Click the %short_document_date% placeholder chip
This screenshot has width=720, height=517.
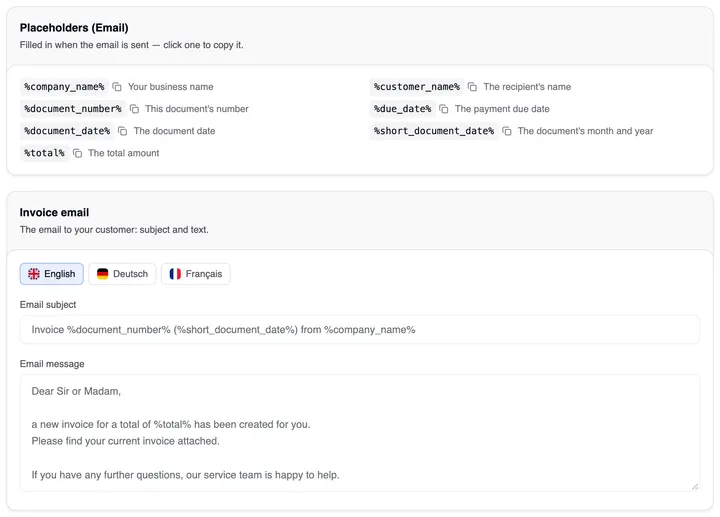coord(434,131)
